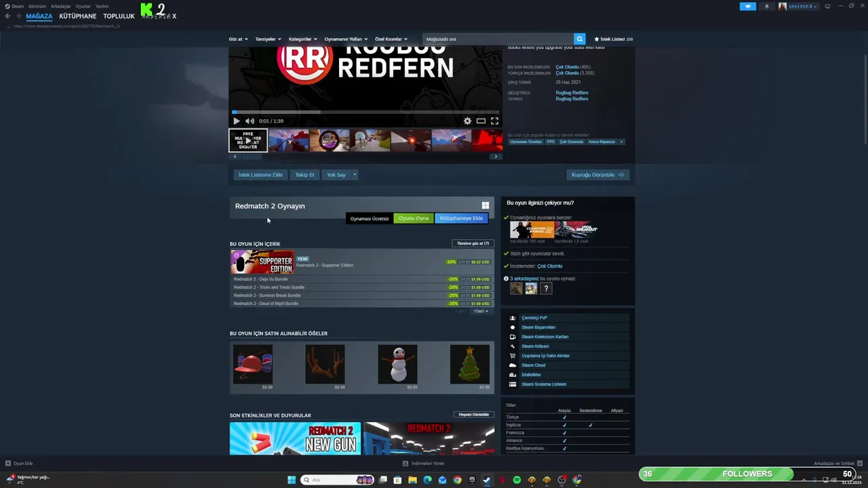Open the KÜTÜPHANE tab

pyautogui.click(x=78, y=16)
